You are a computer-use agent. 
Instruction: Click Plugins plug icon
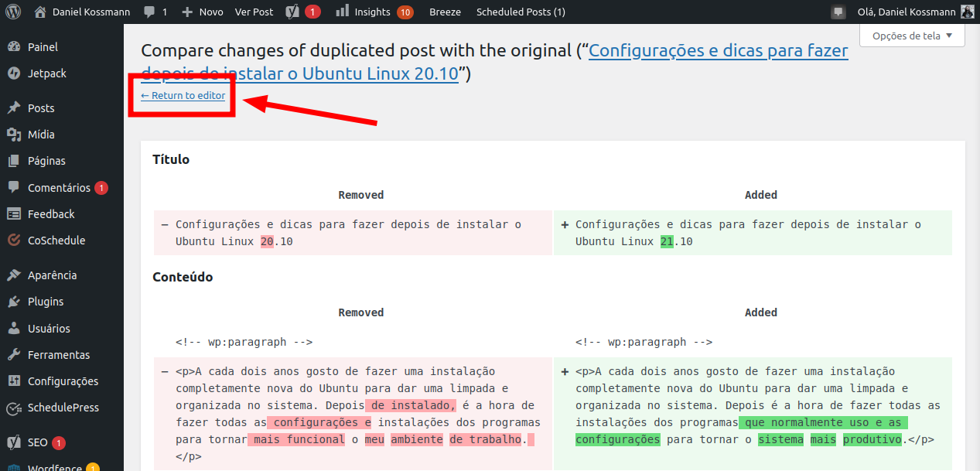14,302
